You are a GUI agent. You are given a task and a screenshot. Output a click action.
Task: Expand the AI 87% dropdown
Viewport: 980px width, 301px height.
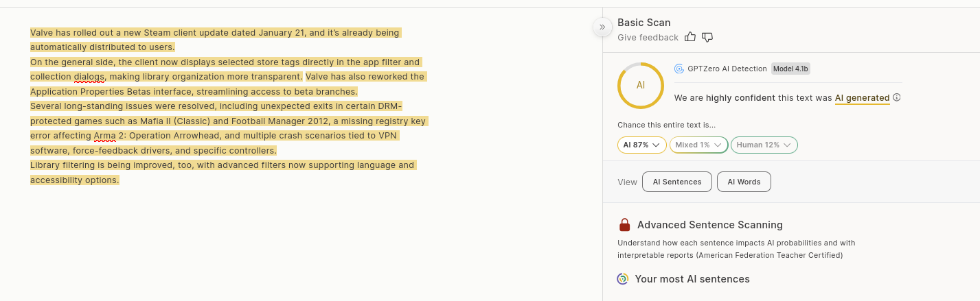pos(641,145)
